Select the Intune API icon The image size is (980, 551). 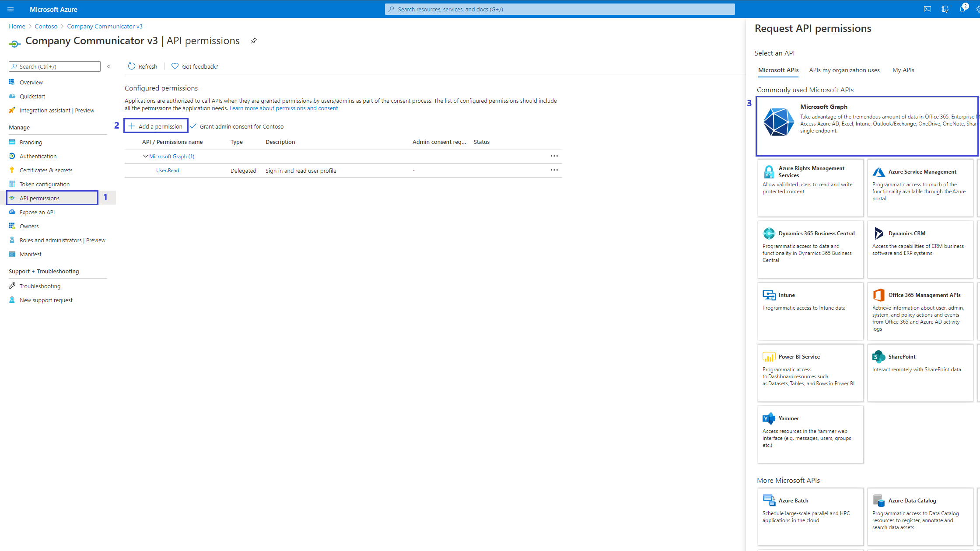click(769, 295)
